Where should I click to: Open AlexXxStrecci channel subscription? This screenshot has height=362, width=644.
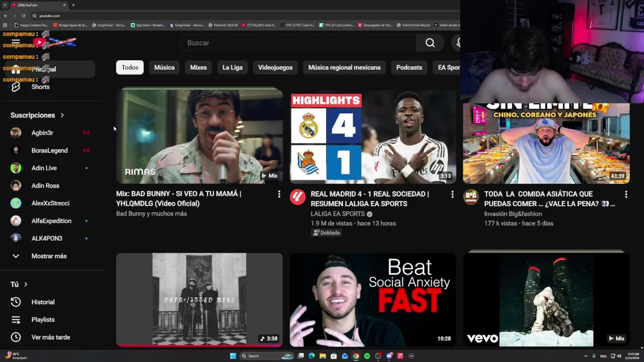pos(51,203)
